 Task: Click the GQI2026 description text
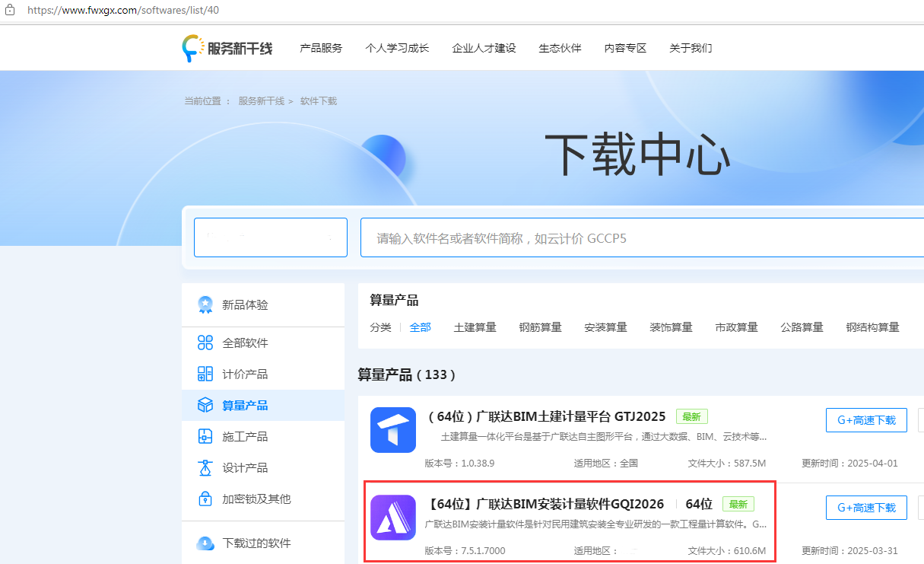click(596, 524)
